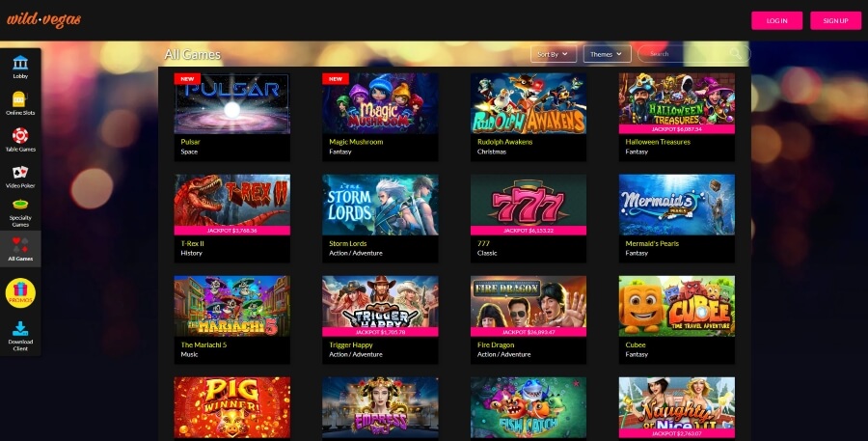Open the Table Games chip icon

pyautogui.click(x=20, y=136)
